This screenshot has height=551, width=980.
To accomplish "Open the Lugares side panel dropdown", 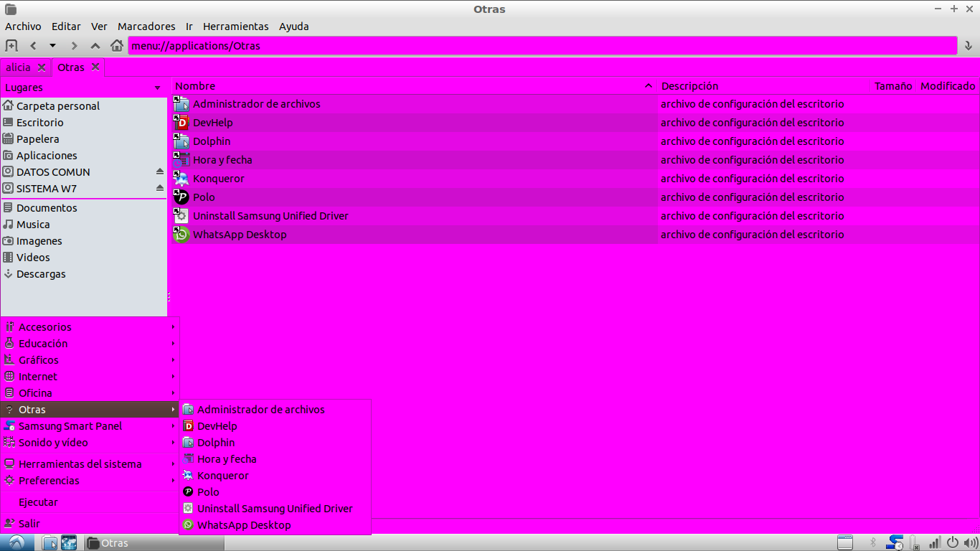I will click(157, 88).
